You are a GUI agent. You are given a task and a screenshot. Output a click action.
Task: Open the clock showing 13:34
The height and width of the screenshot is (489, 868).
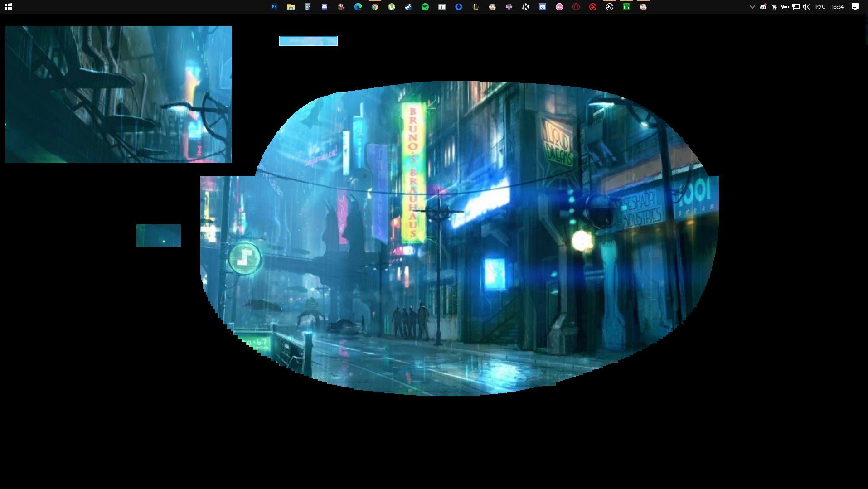(x=838, y=7)
